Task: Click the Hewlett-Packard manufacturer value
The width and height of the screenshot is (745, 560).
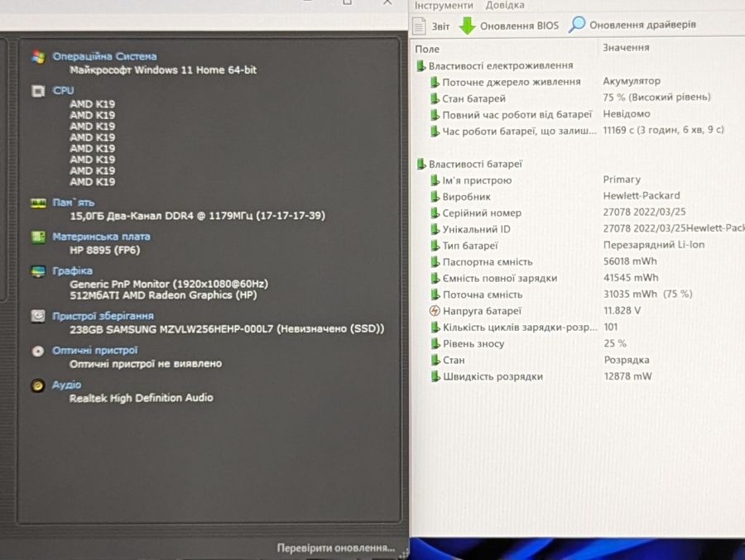Action: point(642,196)
